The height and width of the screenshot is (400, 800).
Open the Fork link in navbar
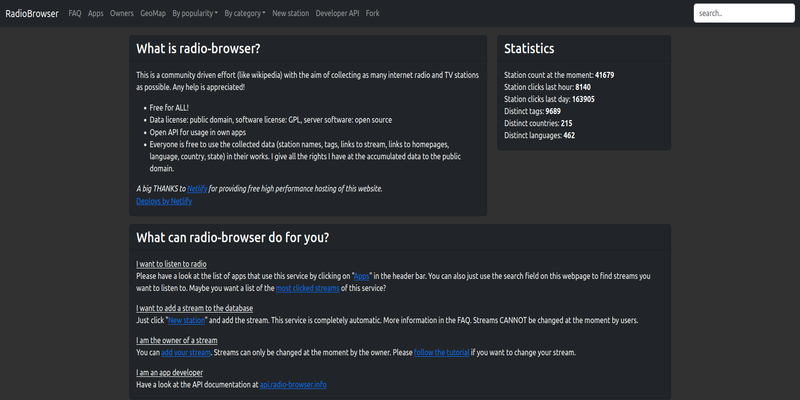(x=372, y=13)
